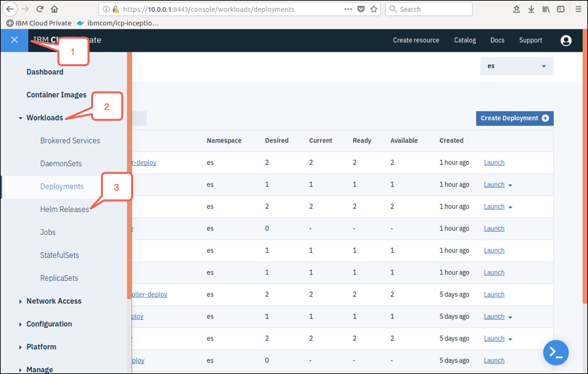
Task: Select Deployments under Workloads
Action: tap(62, 187)
